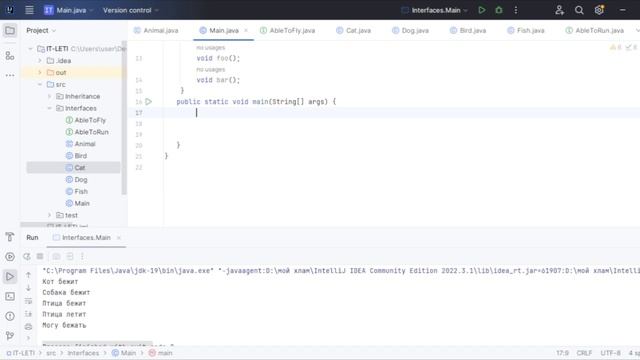This screenshot has width=640, height=360.
Task: Toggle the Run tool window
Action: [10, 276]
